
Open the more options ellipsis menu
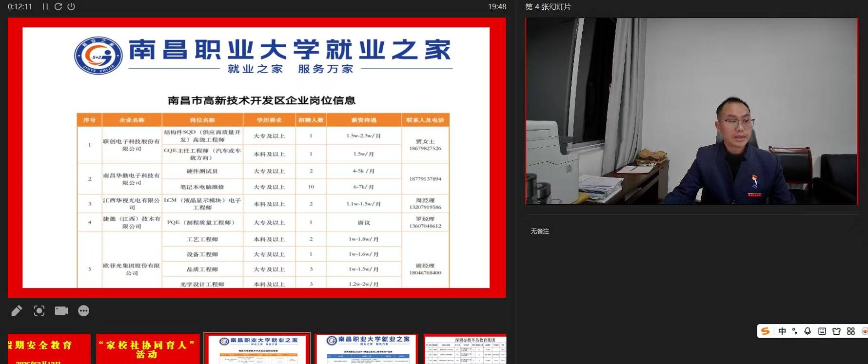click(84, 311)
